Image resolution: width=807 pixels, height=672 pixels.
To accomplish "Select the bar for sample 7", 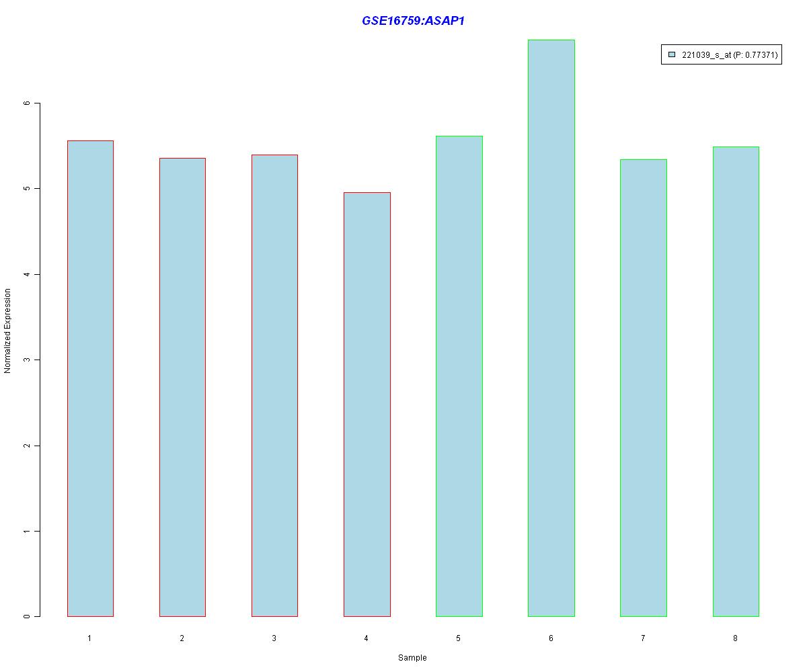I will point(644,388).
